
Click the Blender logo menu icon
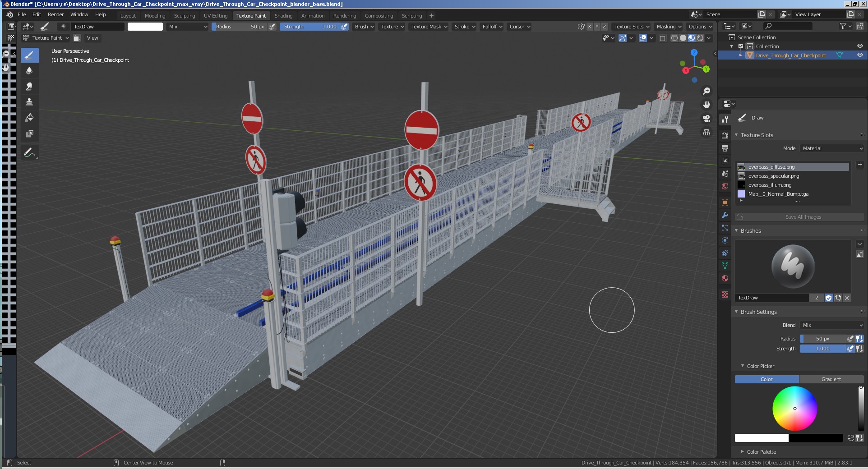click(9, 14)
